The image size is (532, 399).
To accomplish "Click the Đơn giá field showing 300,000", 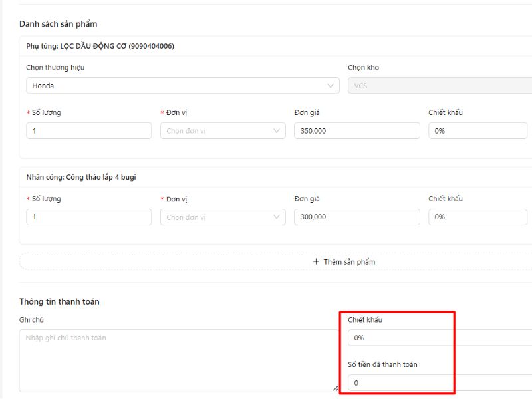I will click(x=356, y=217).
